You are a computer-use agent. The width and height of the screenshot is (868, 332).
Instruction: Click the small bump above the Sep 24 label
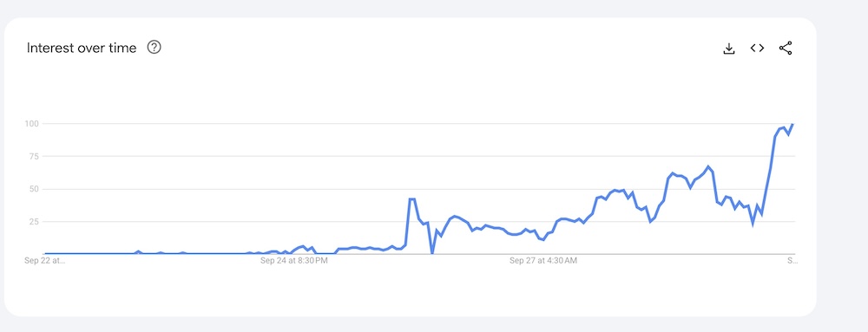coord(303,246)
